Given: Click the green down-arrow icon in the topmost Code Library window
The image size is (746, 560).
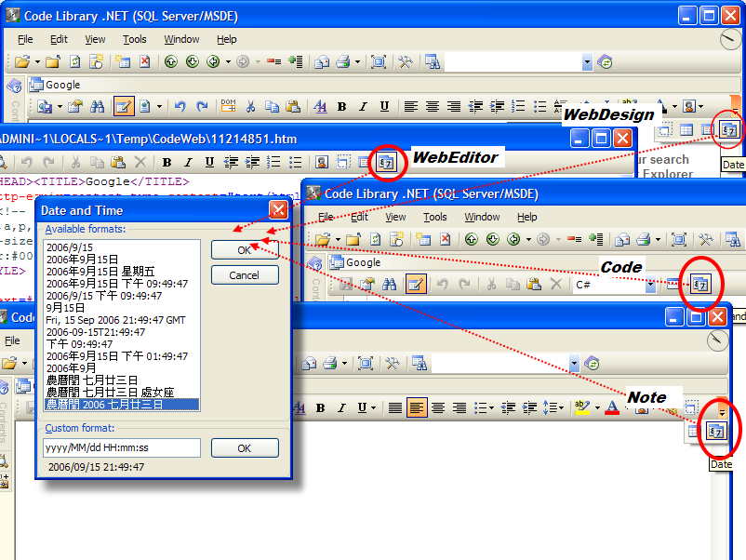Looking at the screenshot, I should (193, 61).
